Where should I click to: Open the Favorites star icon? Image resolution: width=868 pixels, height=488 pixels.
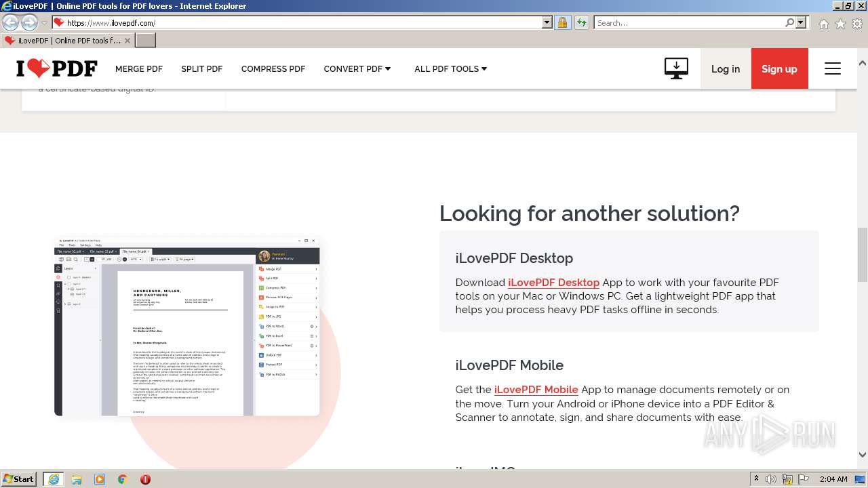[840, 24]
